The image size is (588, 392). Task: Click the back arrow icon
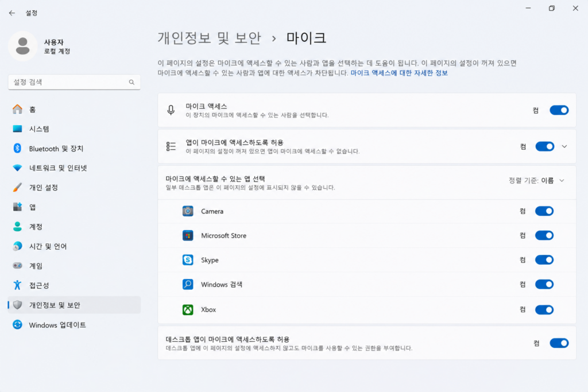click(x=12, y=13)
